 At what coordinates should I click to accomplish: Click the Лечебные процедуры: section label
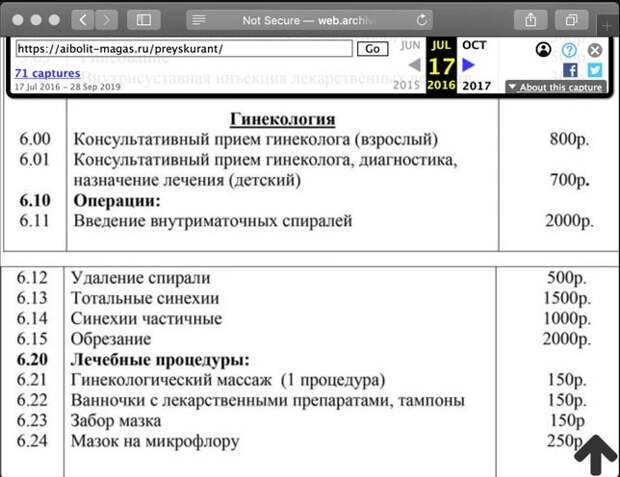(x=160, y=360)
